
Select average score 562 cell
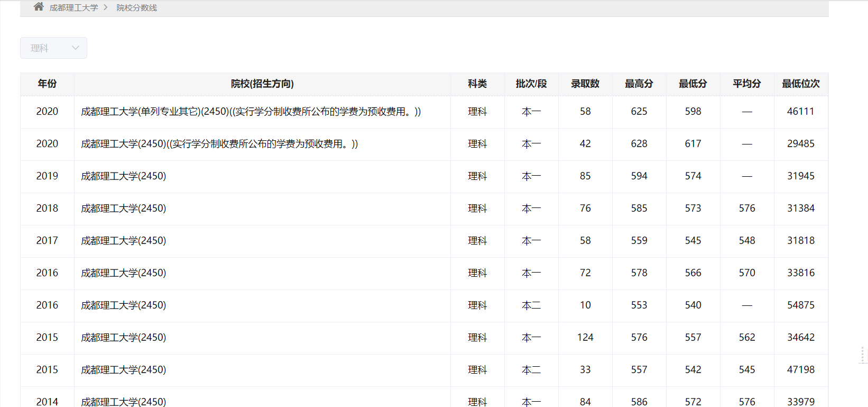click(x=747, y=338)
